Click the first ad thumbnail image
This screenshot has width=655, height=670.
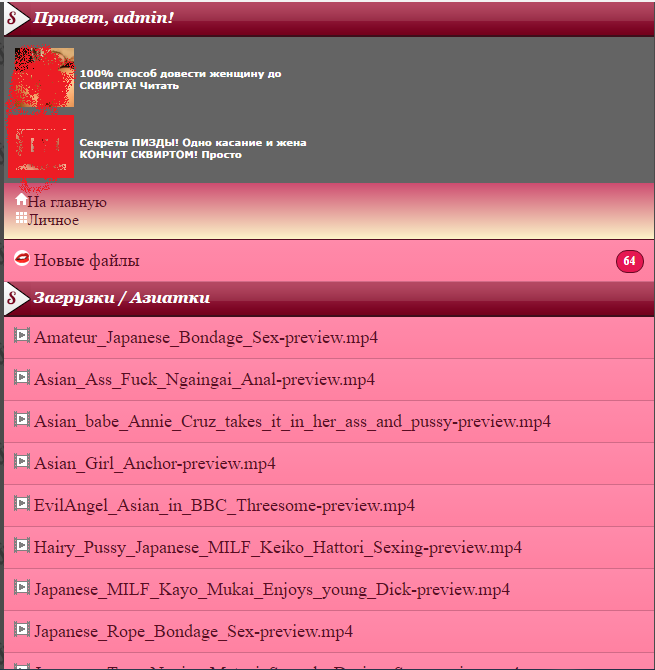[x=44, y=77]
